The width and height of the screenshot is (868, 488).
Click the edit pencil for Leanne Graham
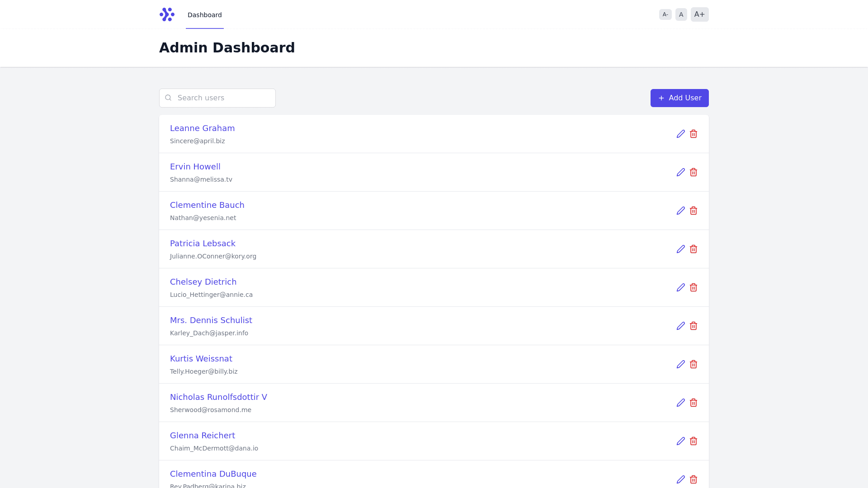click(x=680, y=134)
